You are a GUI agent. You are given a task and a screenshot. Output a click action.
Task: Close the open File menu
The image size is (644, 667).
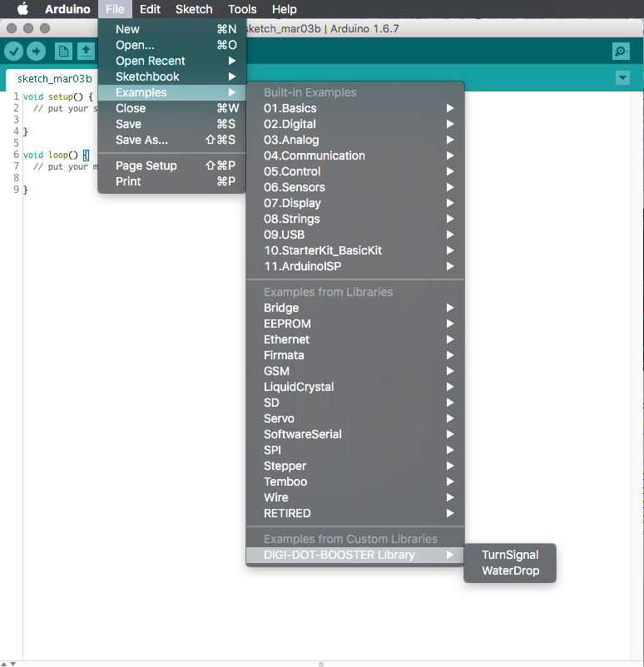point(115,9)
